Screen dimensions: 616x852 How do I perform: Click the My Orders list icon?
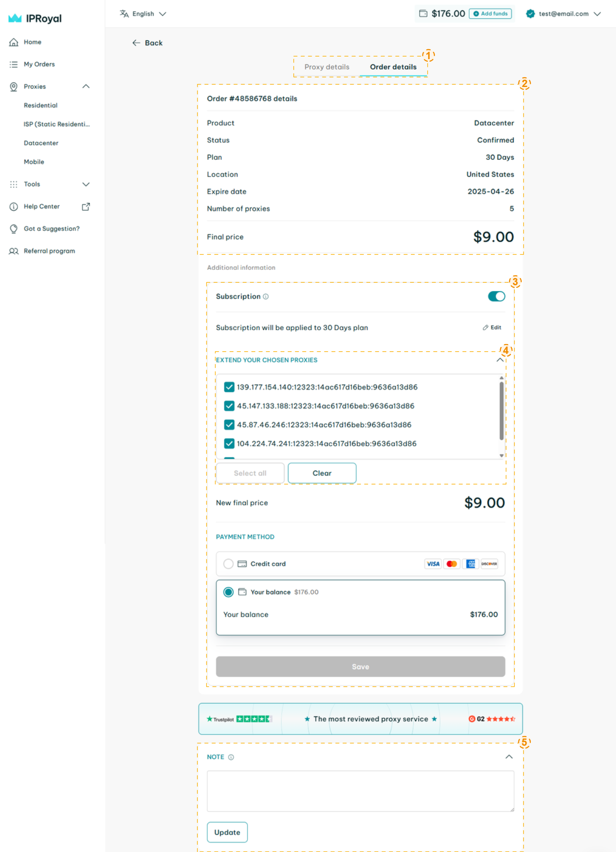point(14,64)
